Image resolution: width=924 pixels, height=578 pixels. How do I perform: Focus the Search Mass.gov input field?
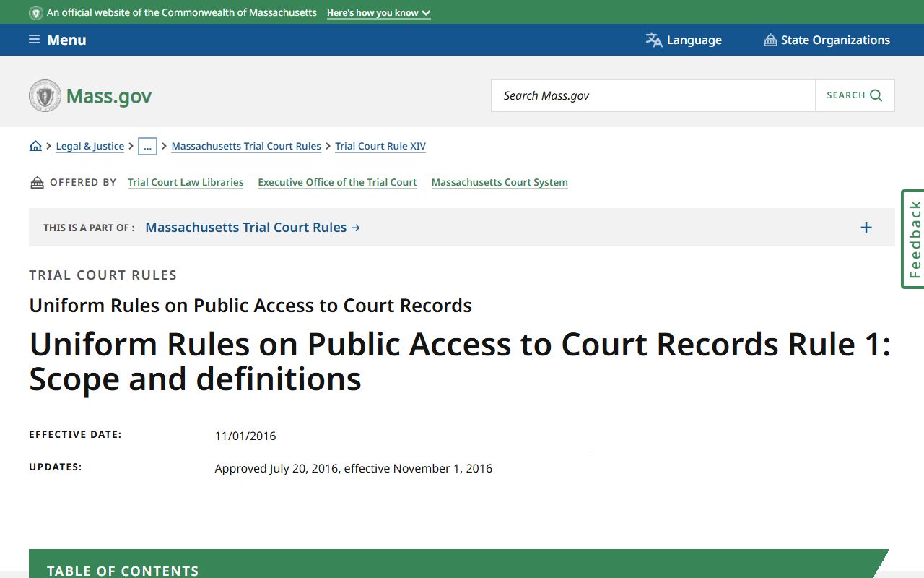pos(653,95)
